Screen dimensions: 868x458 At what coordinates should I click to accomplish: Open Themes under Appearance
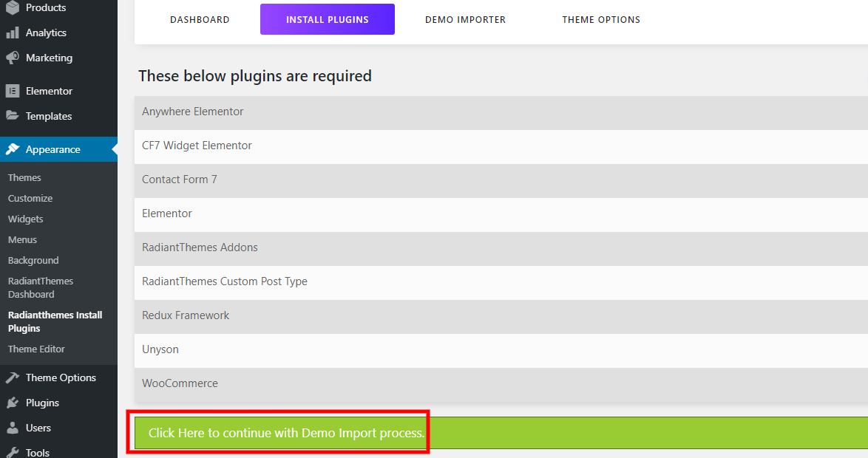click(24, 177)
